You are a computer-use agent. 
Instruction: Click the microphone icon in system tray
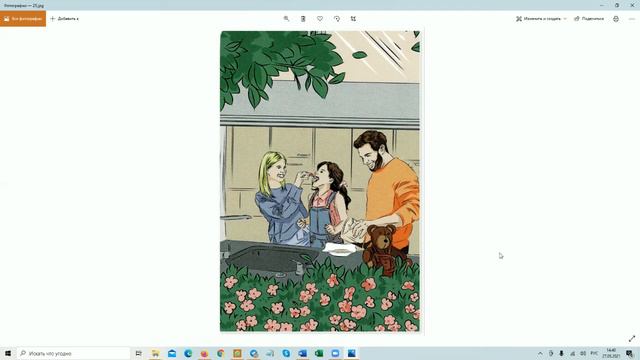pyautogui.click(x=561, y=353)
